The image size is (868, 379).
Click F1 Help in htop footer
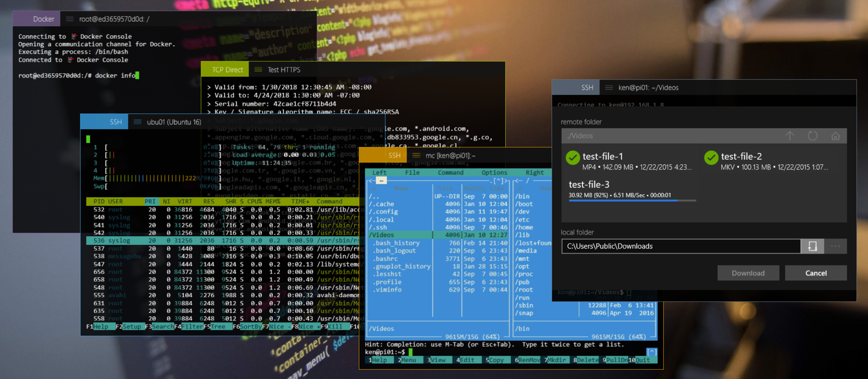click(x=100, y=326)
